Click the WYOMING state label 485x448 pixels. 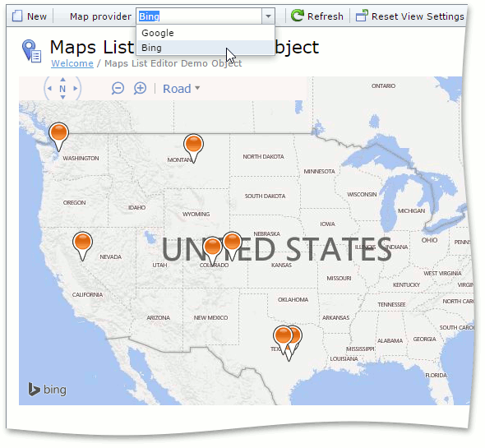(196, 214)
